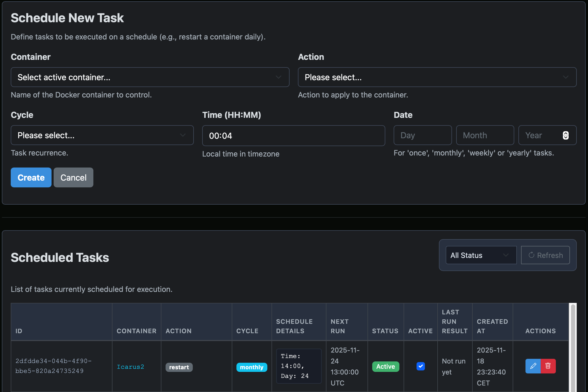Click the Time input showing 00:04
This screenshot has height=392, width=588.
click(293, 136)
